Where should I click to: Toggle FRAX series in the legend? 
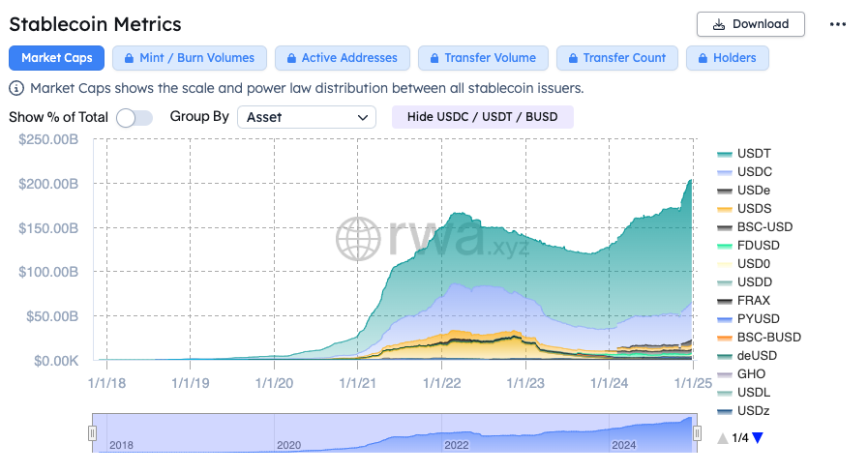743,301
